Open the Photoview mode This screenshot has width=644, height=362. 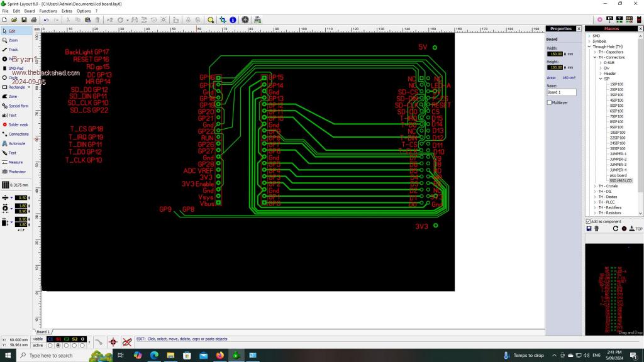[x=16, y=172]
